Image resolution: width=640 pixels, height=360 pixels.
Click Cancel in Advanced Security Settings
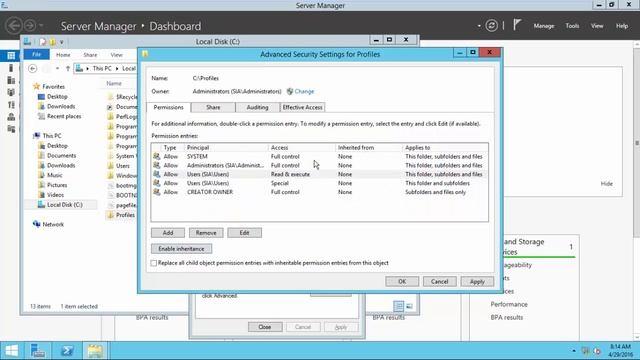click(439, 282)
